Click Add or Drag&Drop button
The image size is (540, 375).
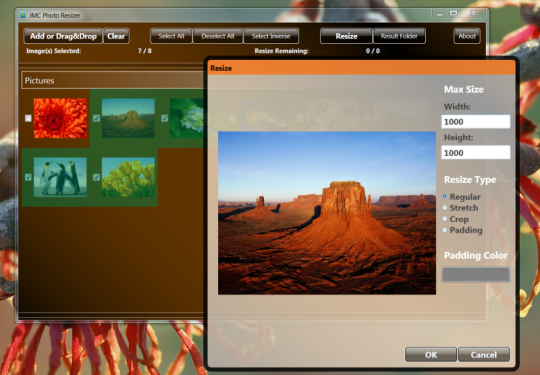click(63, 36)
